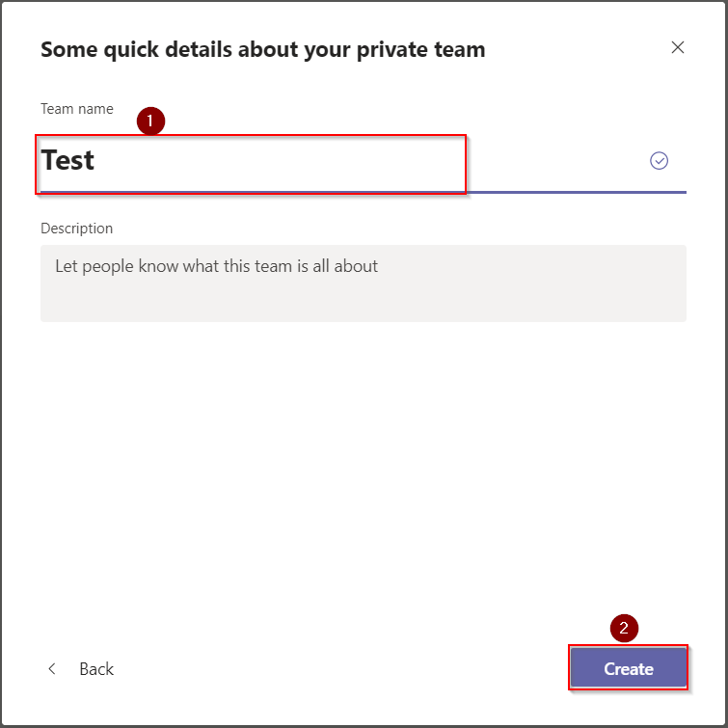
Task: Place cursor on the word "Test"
Action: coord(68,160)
